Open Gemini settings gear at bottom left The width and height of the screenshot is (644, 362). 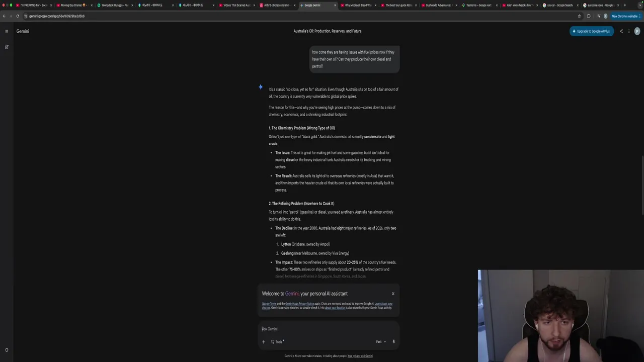(x=7, y=350)
